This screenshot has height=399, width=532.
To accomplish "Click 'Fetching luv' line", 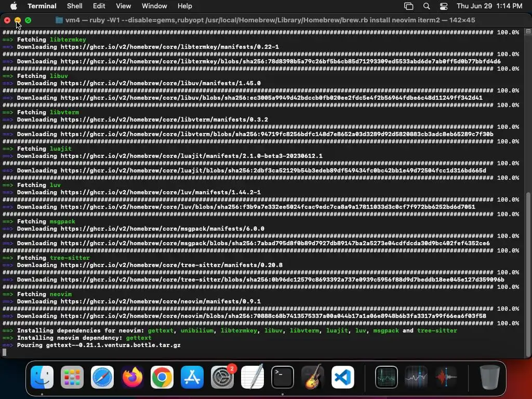I will point(32,185).
